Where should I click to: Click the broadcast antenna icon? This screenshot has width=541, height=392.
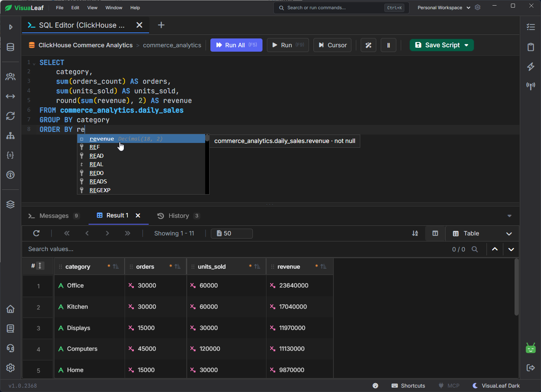tap(531, 86)
